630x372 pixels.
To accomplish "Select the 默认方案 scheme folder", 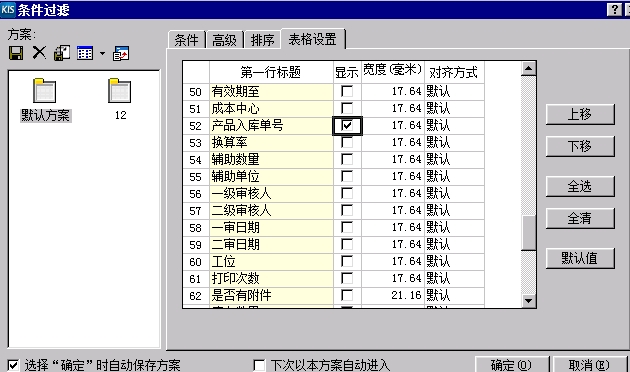I will click(x=45, y=100).
